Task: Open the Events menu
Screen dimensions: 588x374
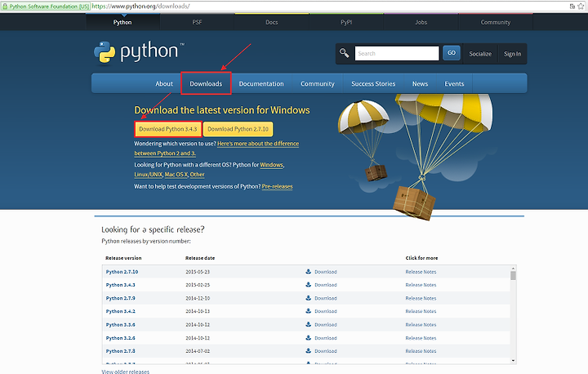Action: [x=454, y=83]
